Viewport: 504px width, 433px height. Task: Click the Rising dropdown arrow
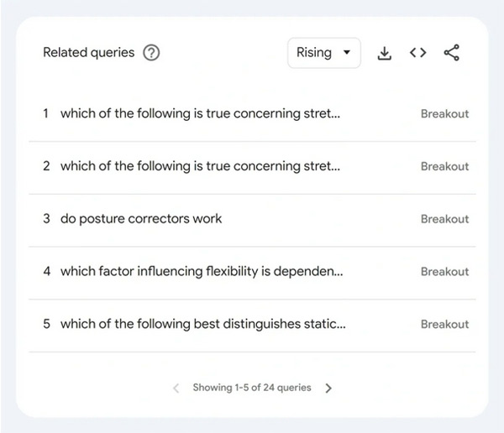[x=347, y=53]
